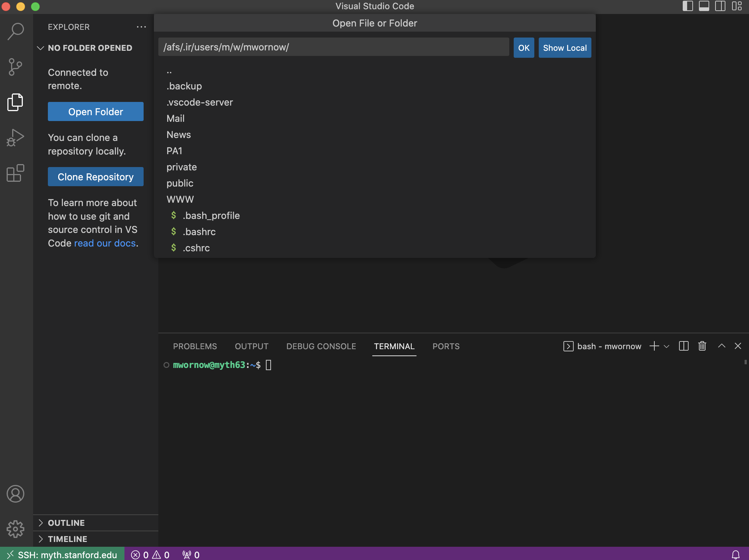Follow the 'read our docs' link
Viewport: 749px width, 560px height.
click(105, 243)
